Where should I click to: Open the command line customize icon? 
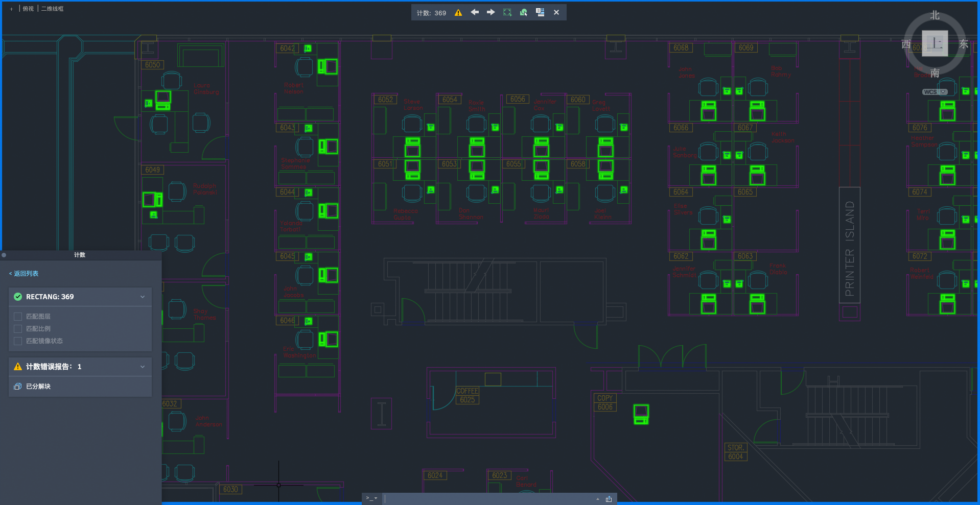[609, 499]
